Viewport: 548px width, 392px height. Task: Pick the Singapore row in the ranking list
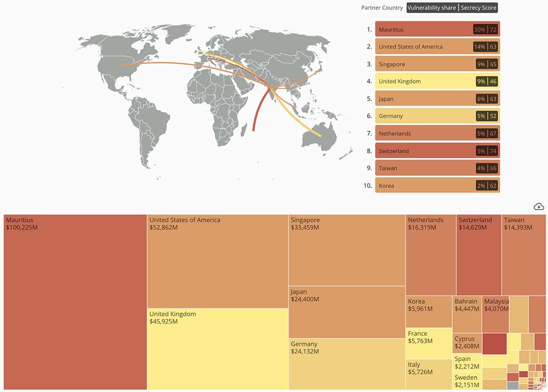pyautogui.click(x=437, y=64)
